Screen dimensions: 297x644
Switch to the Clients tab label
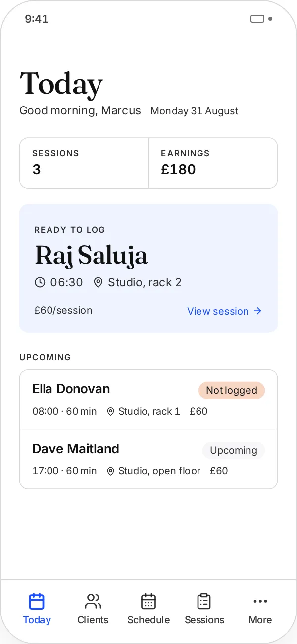coord(93,620)
